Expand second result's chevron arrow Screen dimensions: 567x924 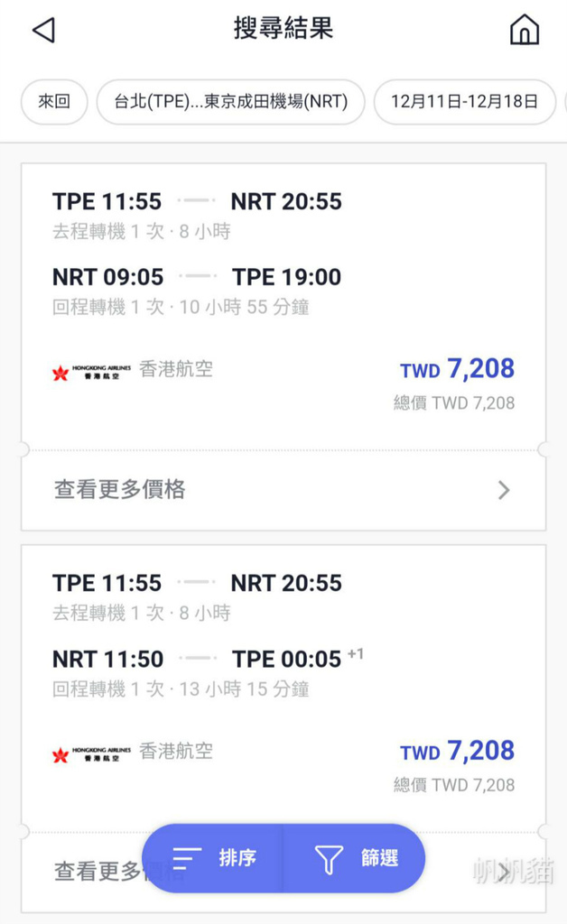click(503, 873)
